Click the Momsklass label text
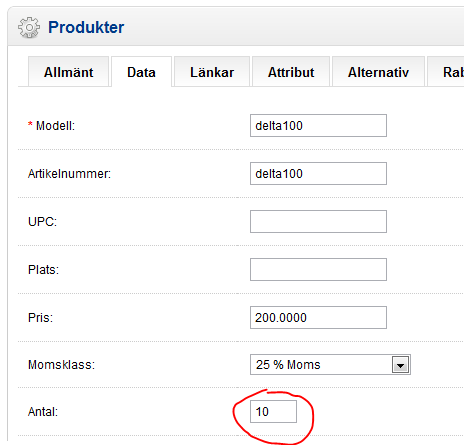464x445 pixels. [61, 365]
